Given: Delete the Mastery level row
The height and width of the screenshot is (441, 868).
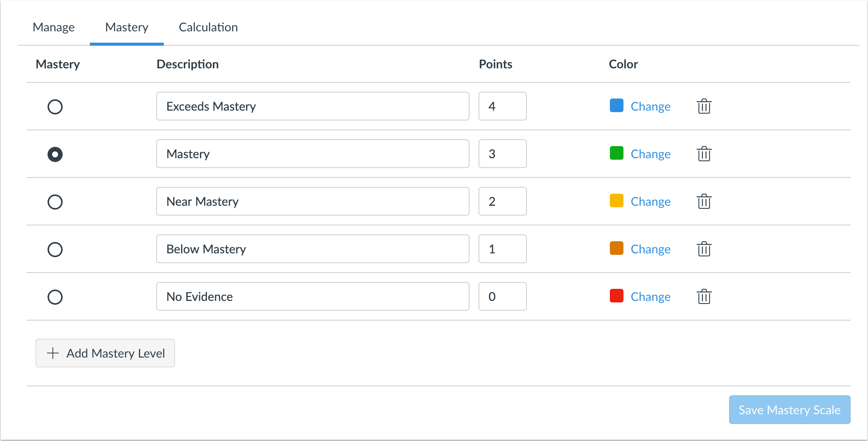Looking at the screenshot, I should 703,154.
